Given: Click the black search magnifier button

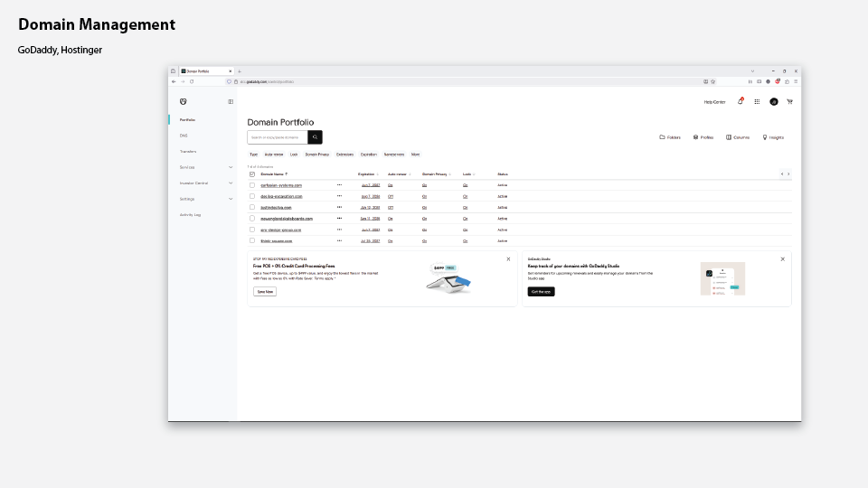Looking at the screenshot, I should click(315, 137).
